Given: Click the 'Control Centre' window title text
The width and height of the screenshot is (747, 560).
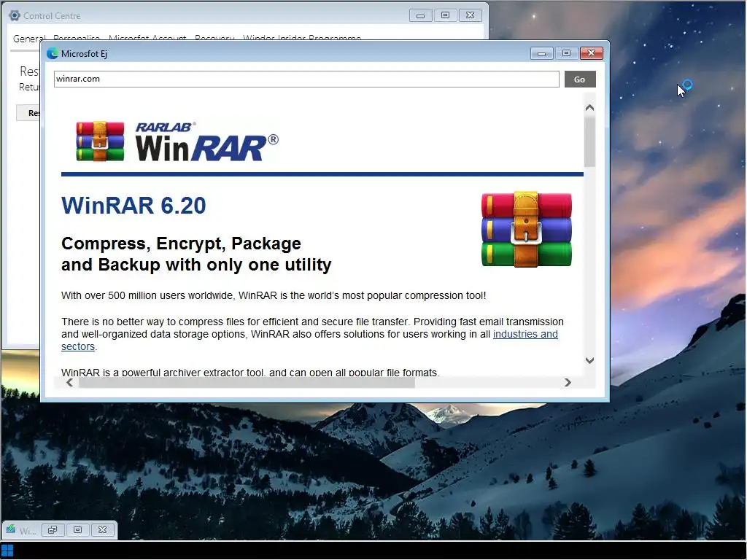Looking at the screenshot, I should point(52,16).
